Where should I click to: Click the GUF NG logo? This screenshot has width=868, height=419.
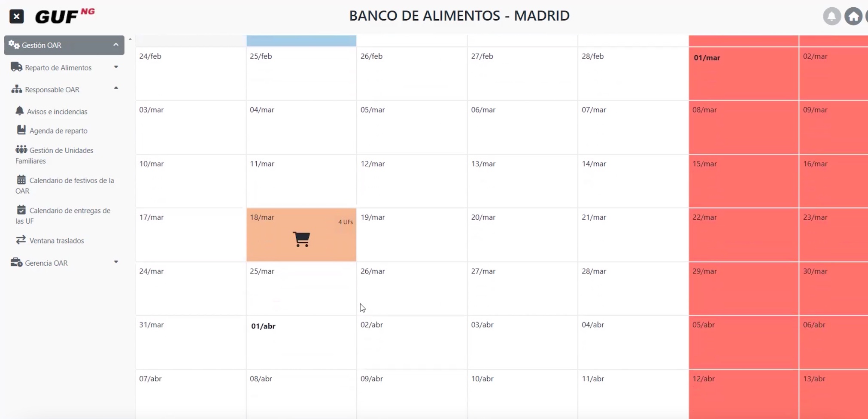(x=64, y=16)
